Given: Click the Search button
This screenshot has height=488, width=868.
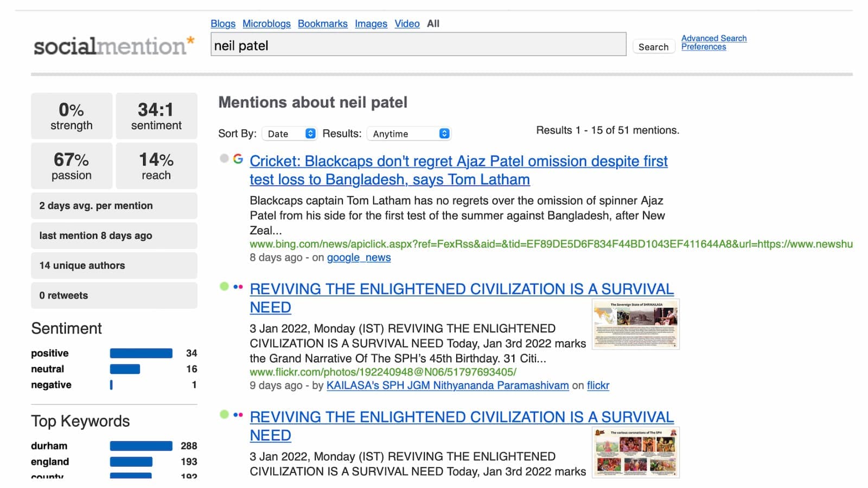Looking at the screenshot, I should 654,47.
